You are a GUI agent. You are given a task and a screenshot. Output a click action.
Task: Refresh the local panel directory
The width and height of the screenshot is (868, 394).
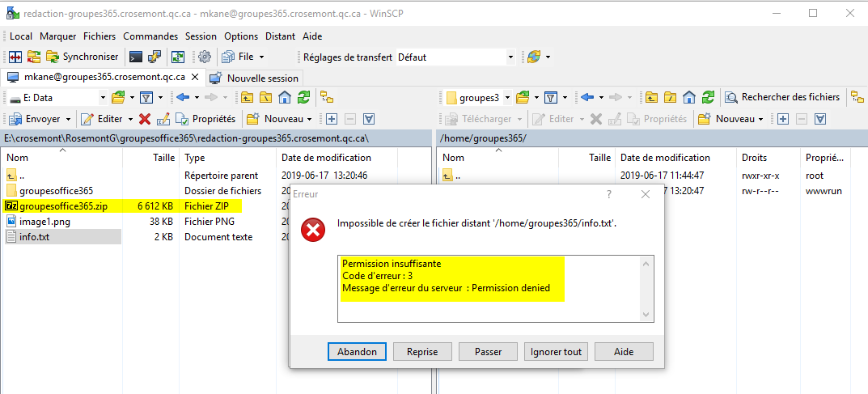coord(303,97)
